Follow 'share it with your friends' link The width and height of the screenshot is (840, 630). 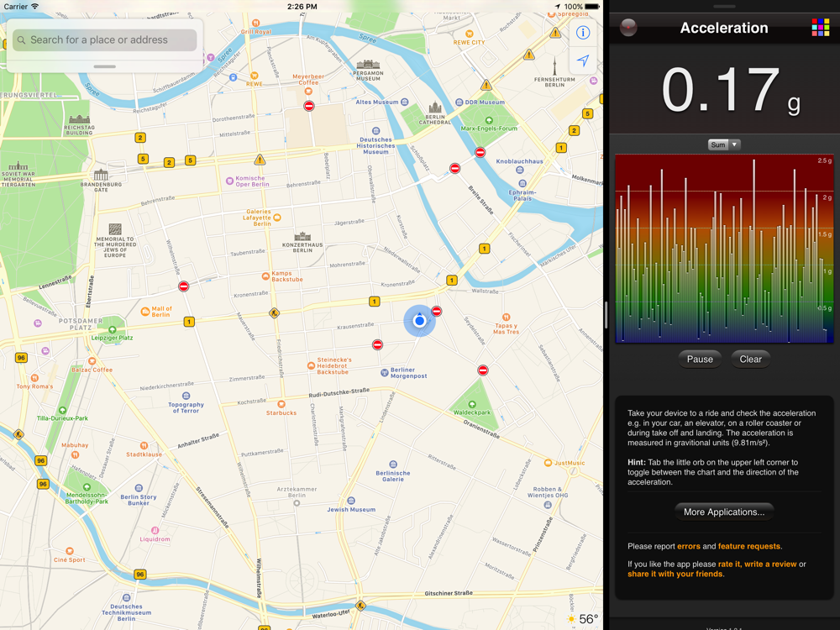tap(675, 574)
